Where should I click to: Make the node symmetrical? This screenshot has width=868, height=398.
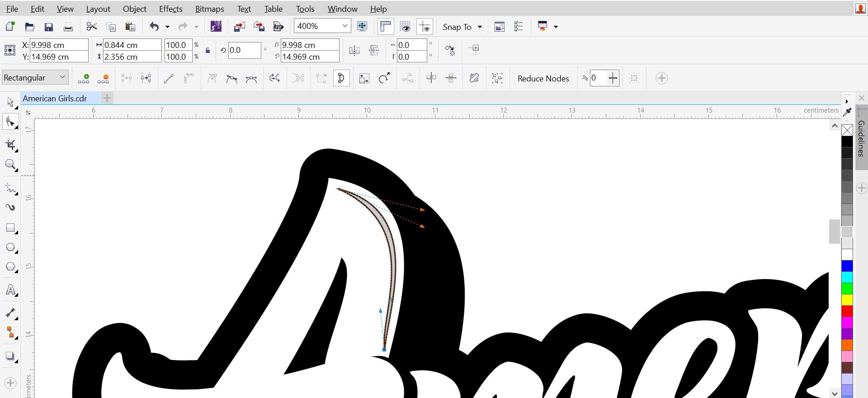pos(251,79)
